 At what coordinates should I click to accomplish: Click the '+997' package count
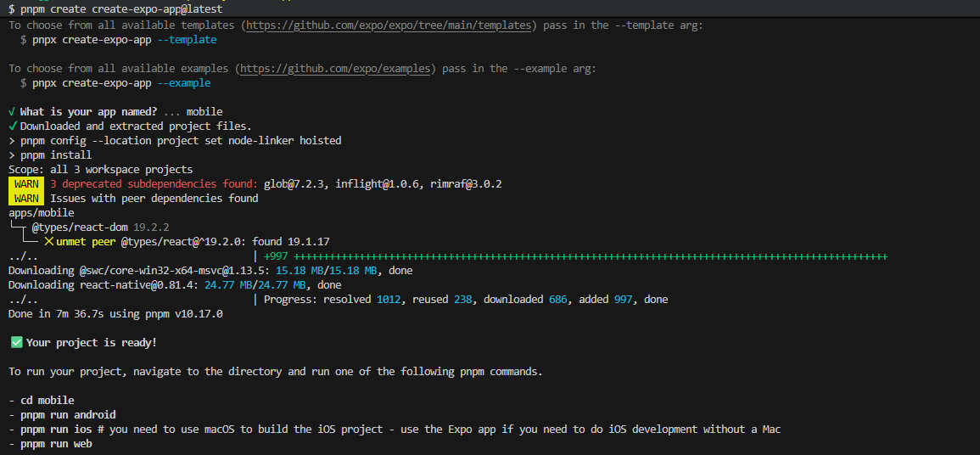click(277, 256)
